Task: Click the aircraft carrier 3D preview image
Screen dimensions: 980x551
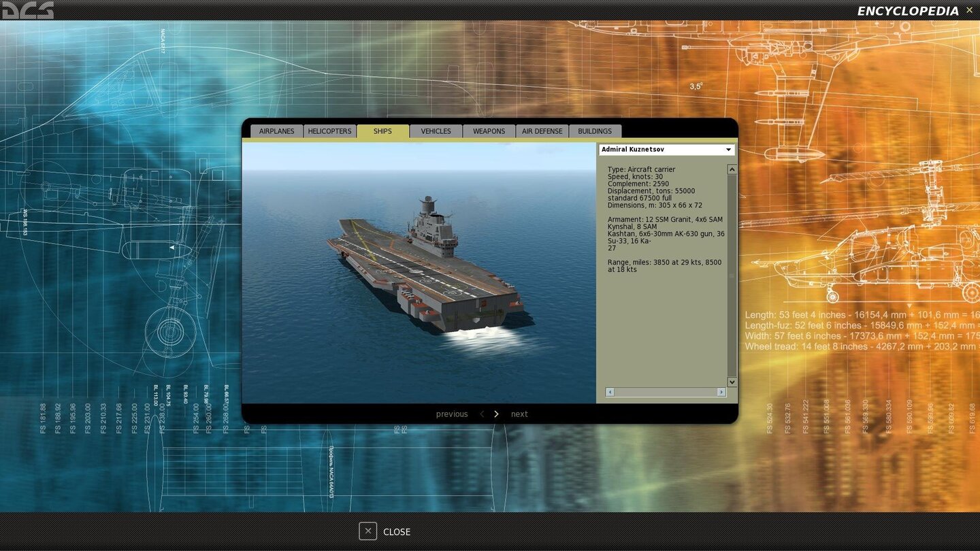Action: click(x=419, y=273)
